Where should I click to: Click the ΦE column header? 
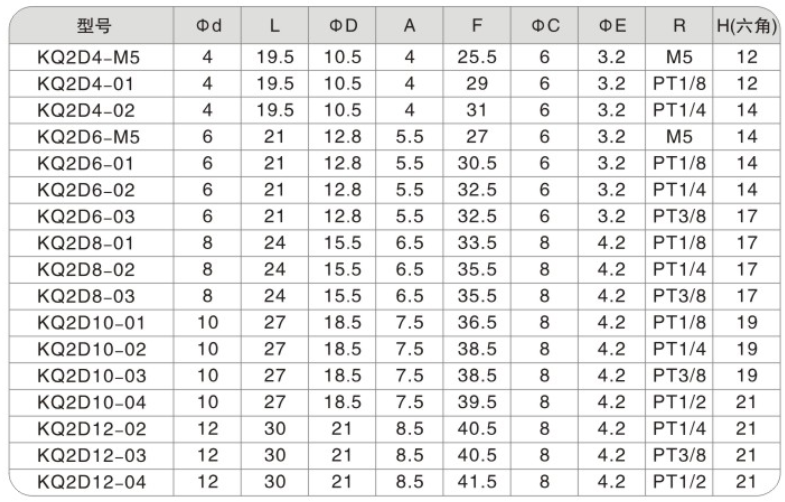pyautogui.click(x=612, y=26)
